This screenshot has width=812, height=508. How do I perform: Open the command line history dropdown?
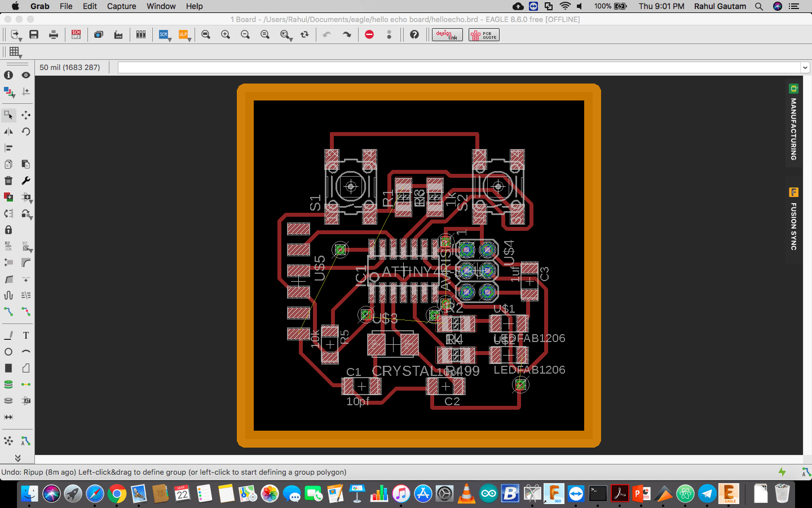pos(805,68)
